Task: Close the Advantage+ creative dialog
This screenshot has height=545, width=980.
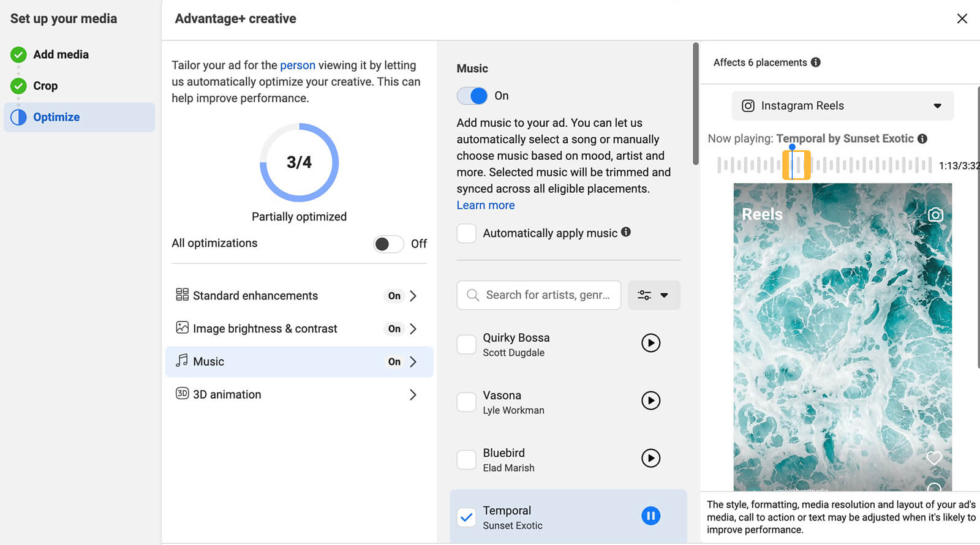Action: 962,18
